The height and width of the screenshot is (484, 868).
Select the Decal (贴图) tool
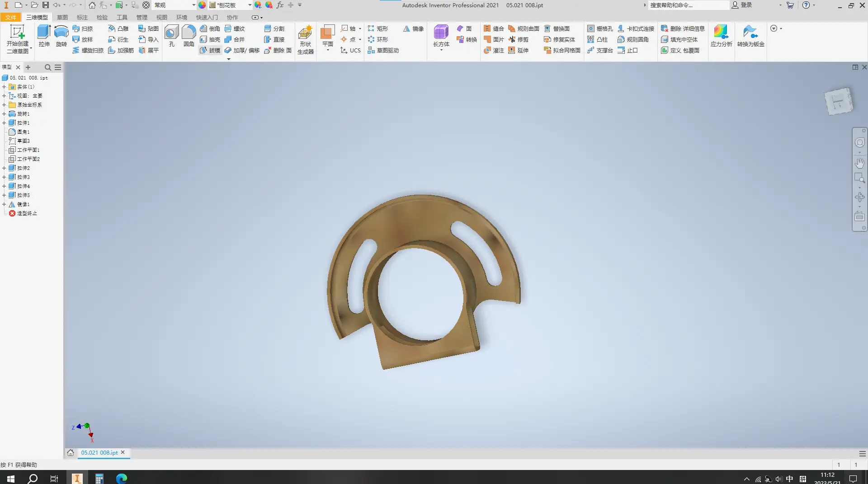[148, 28]
